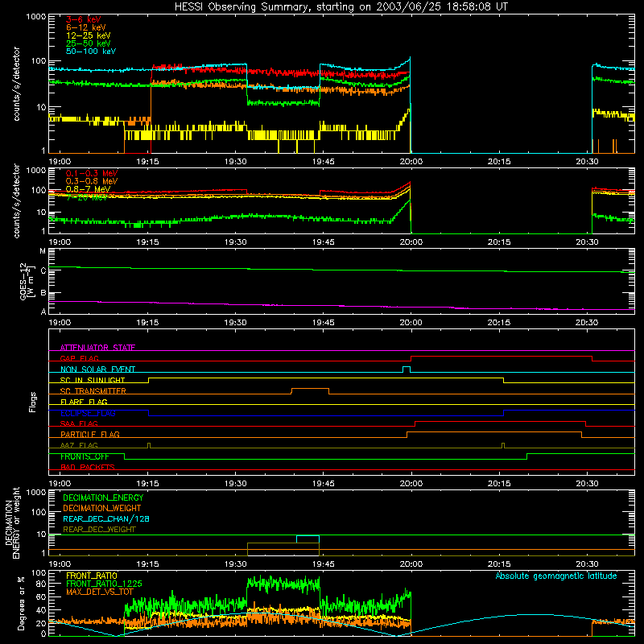Click '19:30' tick under the GOES panel
644x644 pixels.
coord(235,323)
